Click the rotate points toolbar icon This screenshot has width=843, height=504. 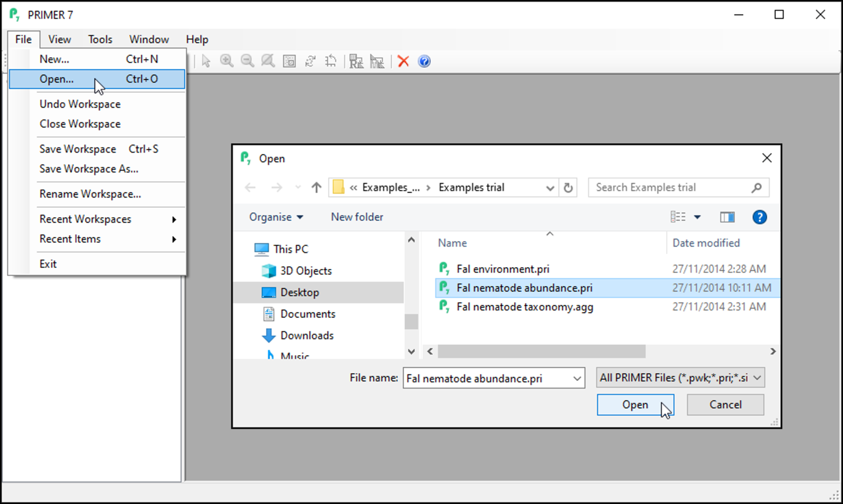[310, 61]
